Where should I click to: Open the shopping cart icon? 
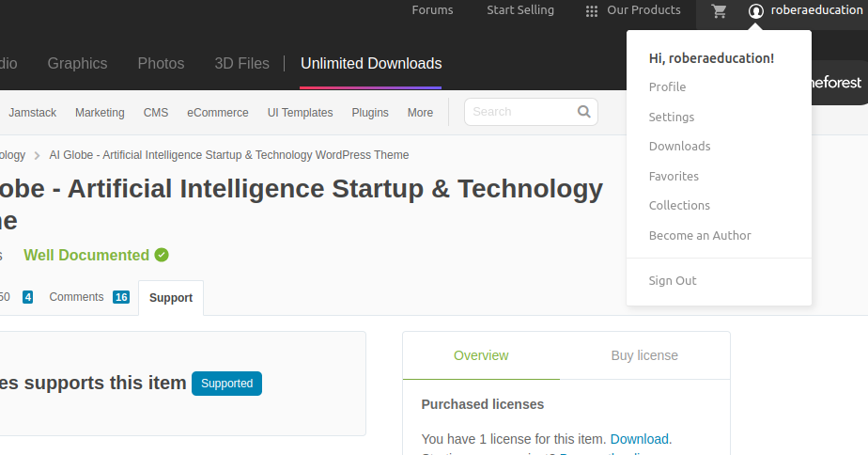(719, 11)
